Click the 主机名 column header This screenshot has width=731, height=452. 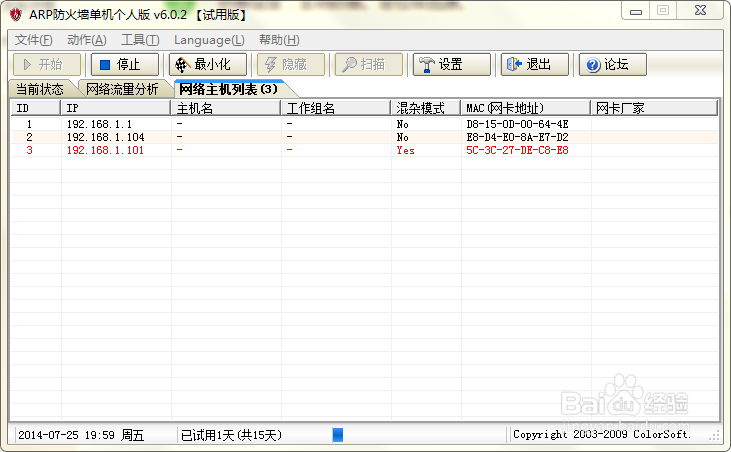click(x=226, y=108)
